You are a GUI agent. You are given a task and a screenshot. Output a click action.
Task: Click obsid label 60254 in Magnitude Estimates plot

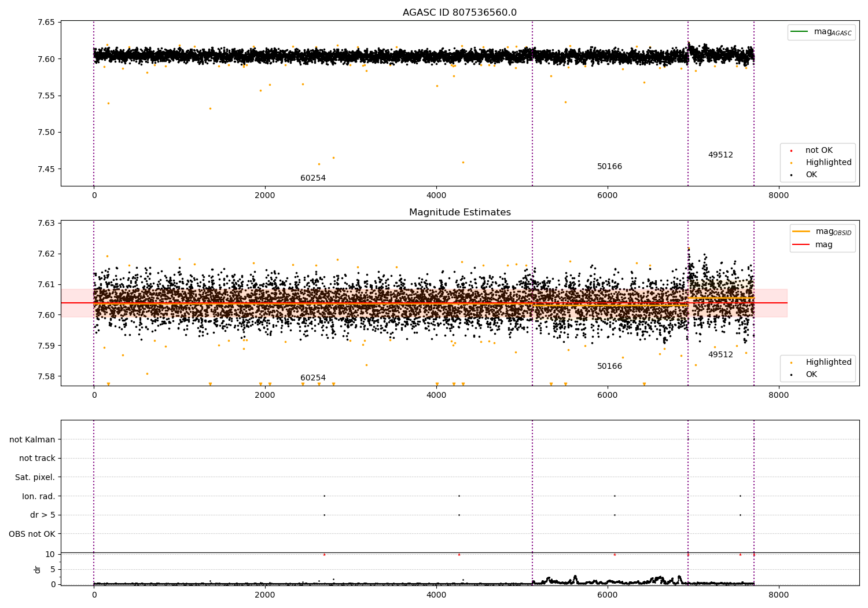pyautogui.click(x=313, y=378)
